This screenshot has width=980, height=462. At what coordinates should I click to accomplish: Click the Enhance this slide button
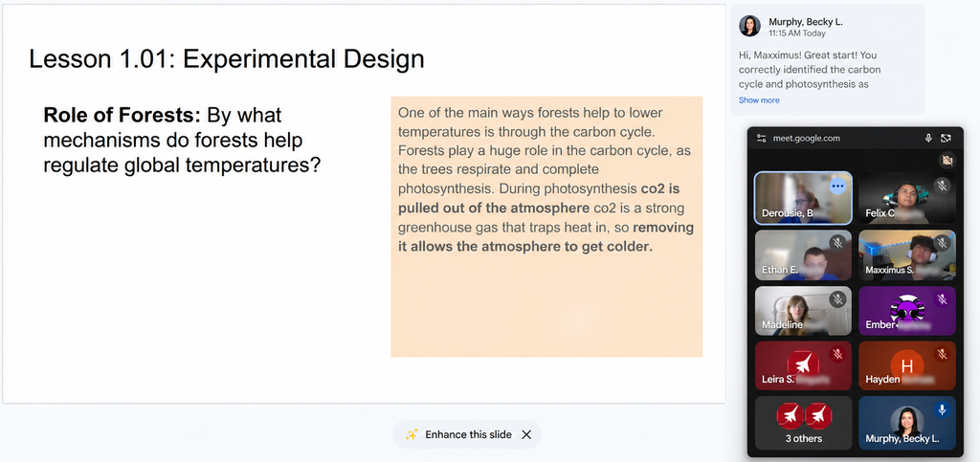[467, 434]
